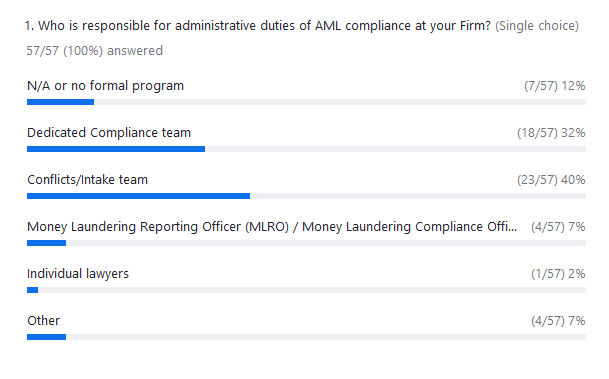Viewport: 609px width, 379px height.
Task: Click the blue progress bar for Dedicated Compliance team
Action: coord(116,149)
